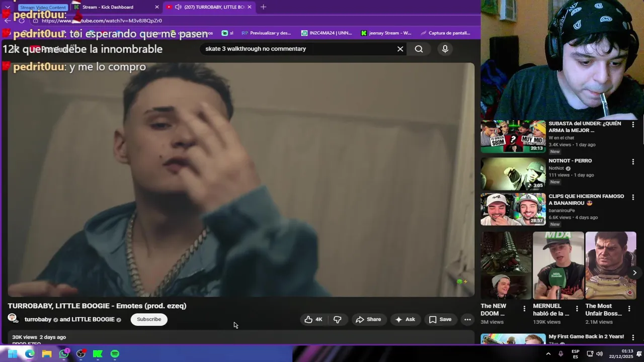Click the video title Emotes (prod. ezeq)
This screenshot has width=644, height=362.
coord(97,306)
